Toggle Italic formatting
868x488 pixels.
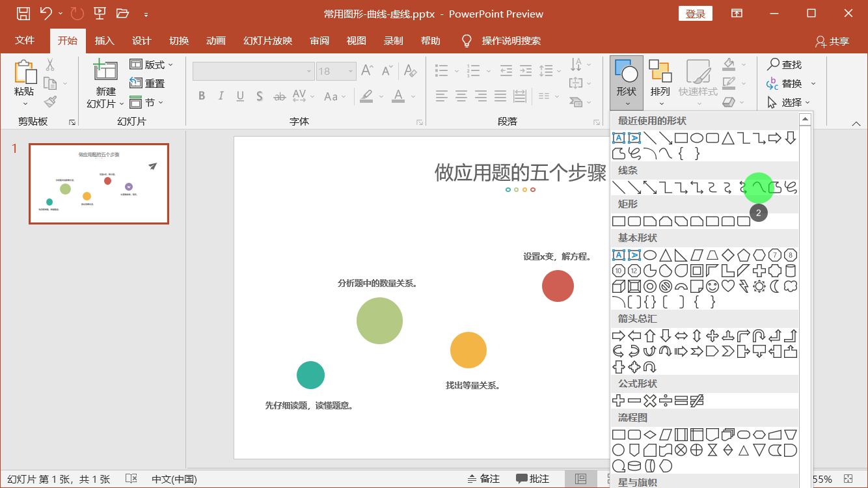pyautogui.click(x=221, y=96)
